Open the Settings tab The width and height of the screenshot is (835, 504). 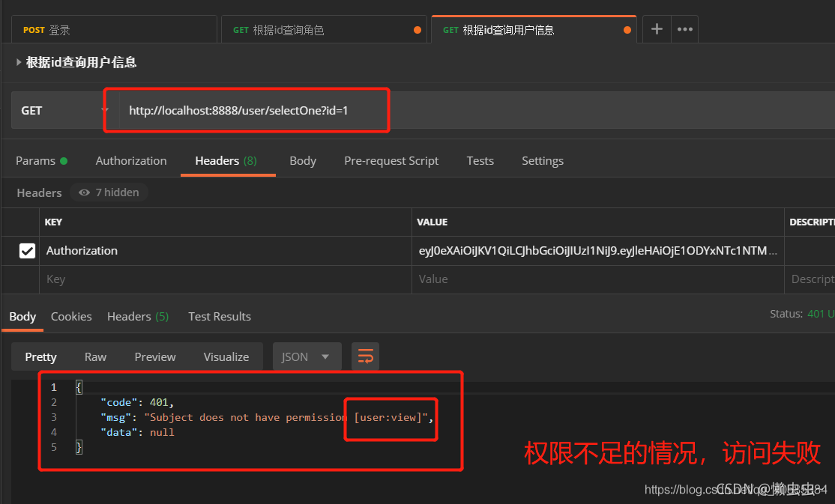[x=543, y=161]
